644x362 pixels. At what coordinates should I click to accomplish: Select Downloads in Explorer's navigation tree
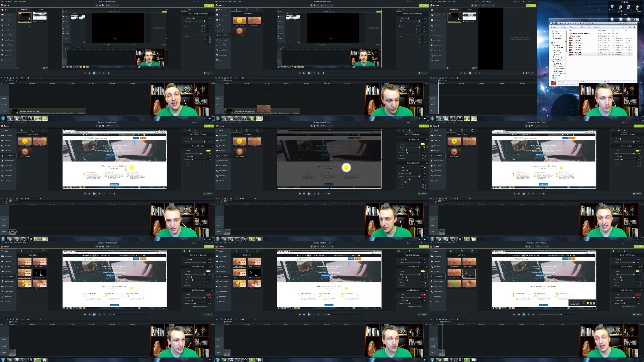click(557, 36)
